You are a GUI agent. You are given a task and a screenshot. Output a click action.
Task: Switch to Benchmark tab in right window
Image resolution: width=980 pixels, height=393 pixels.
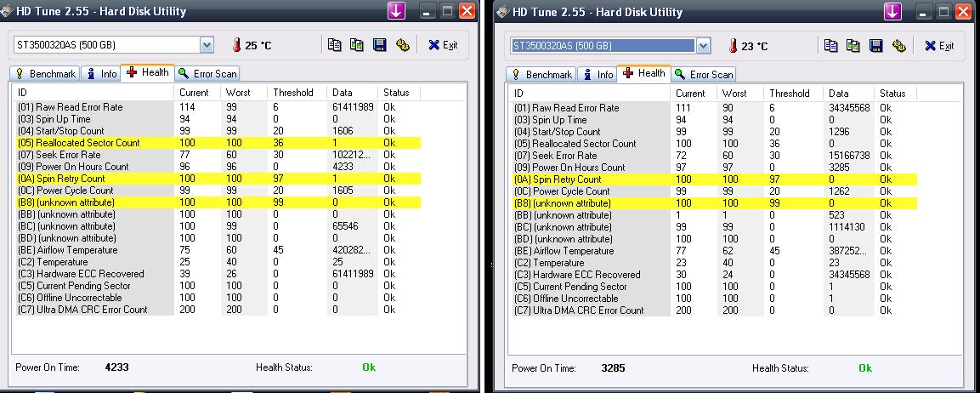tap(541, 75)
